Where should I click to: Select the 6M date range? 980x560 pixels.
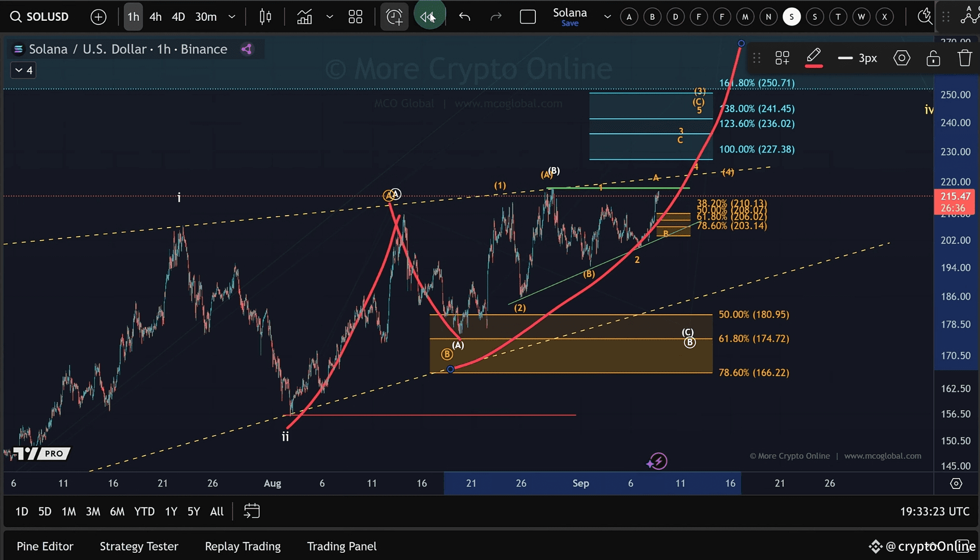coord(117,512)
